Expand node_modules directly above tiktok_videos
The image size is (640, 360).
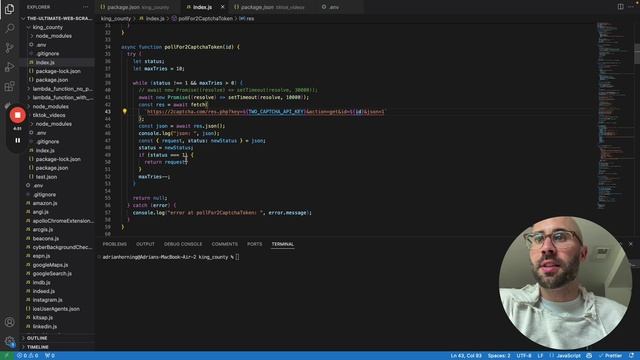pyautogui.click(x=50, y=107)
